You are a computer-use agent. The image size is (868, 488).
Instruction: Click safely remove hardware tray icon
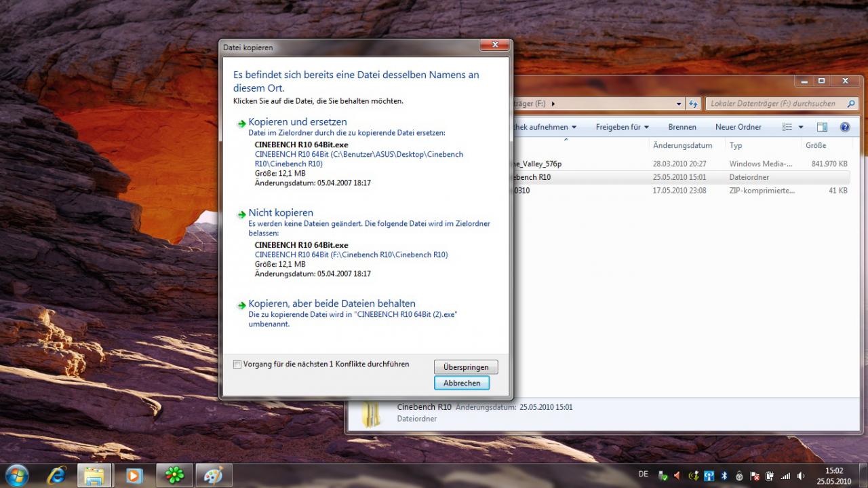663,476
